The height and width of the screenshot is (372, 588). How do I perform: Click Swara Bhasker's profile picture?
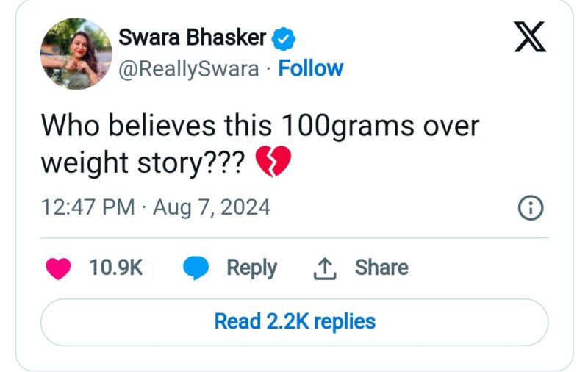pos(76,54)
